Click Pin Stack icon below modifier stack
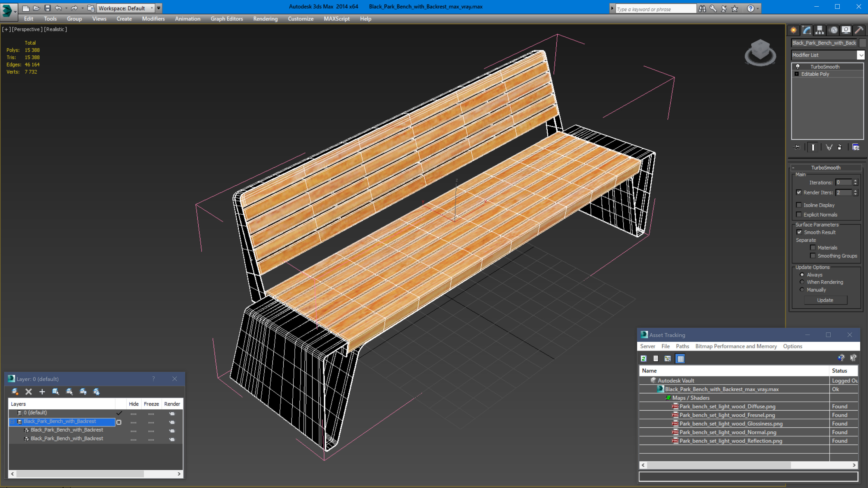868x488 pixels. coord(797,147)
